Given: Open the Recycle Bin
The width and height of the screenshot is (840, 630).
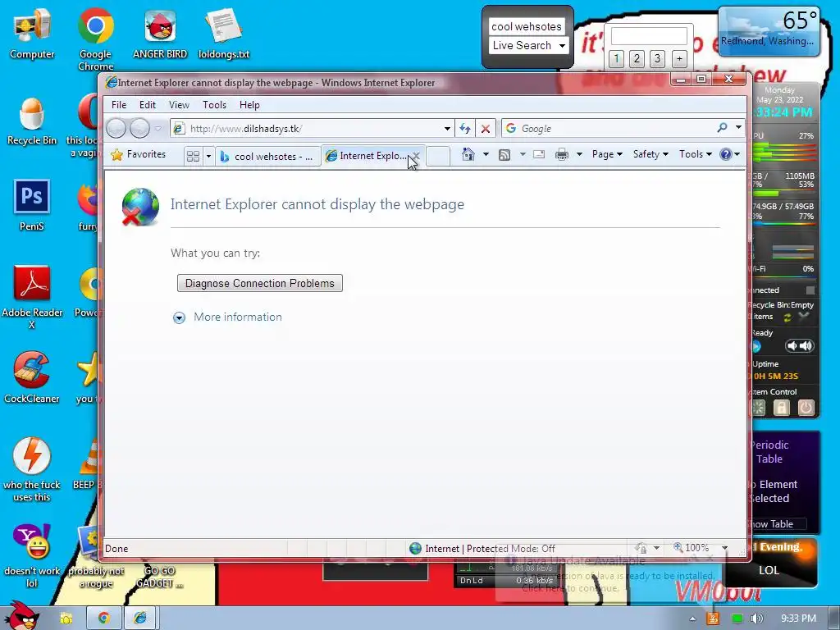Looking at the screenshot, I should (x=32, y=121).
